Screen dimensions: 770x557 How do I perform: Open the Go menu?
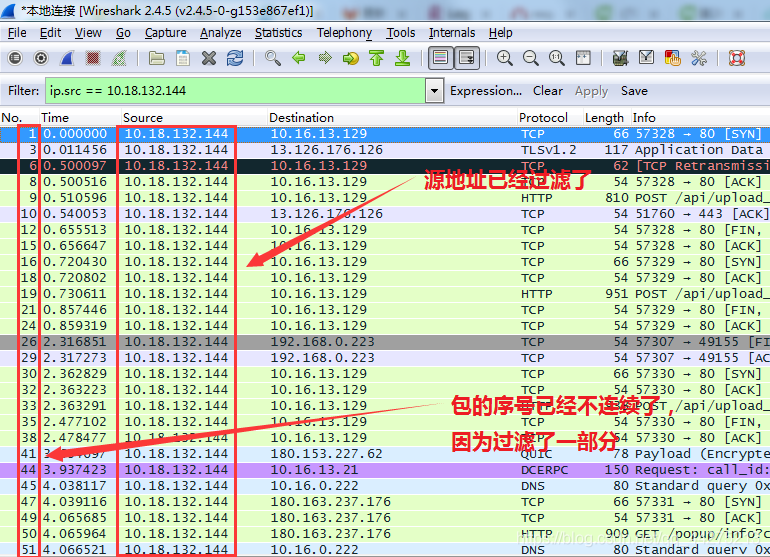coord(123,33)
